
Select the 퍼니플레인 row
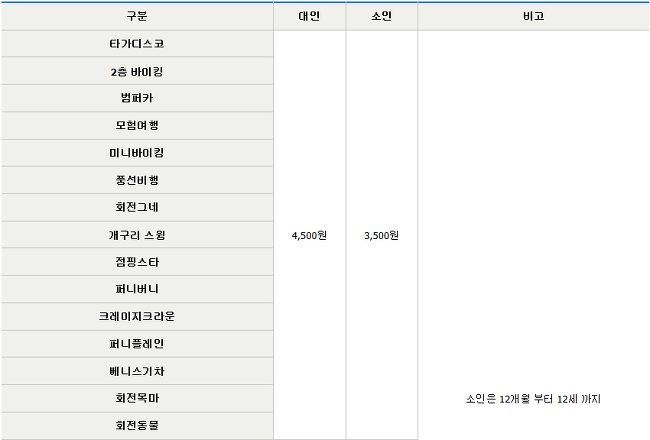pyautogui.click(x=137, y=344)
